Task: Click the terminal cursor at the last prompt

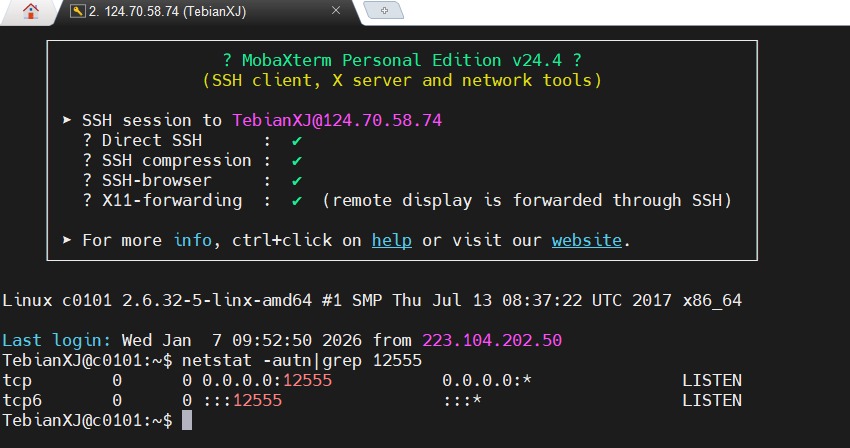Action: tap(187, 421)
